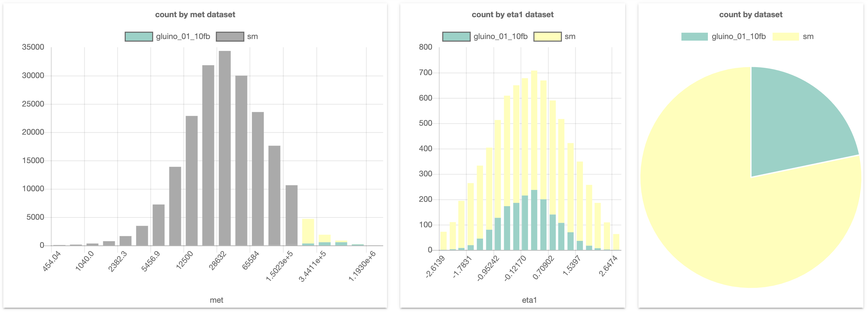Select the tallest teal eta1 bar near 240
Image resolution: width=868 pixels, height=313 pixels.
click(534, 220)
